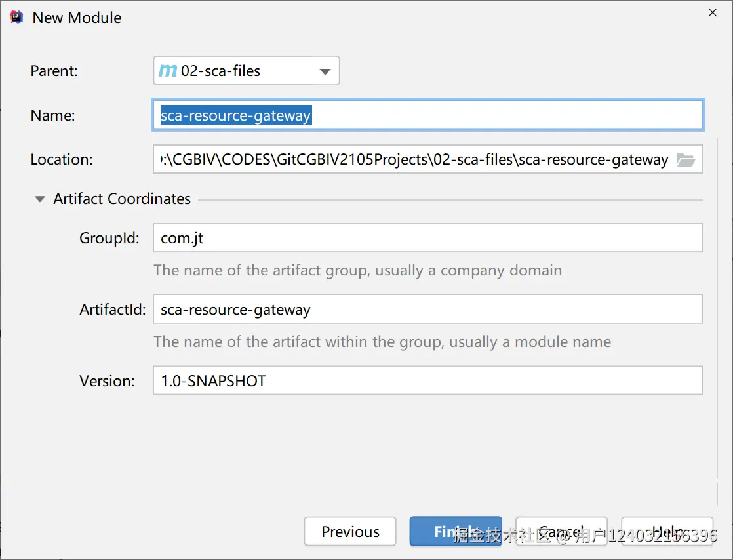The width and height of the screenshot is (733, 560).
Task: Cancel the module creation
Action: pyautogui.click(x=561, y=532)
